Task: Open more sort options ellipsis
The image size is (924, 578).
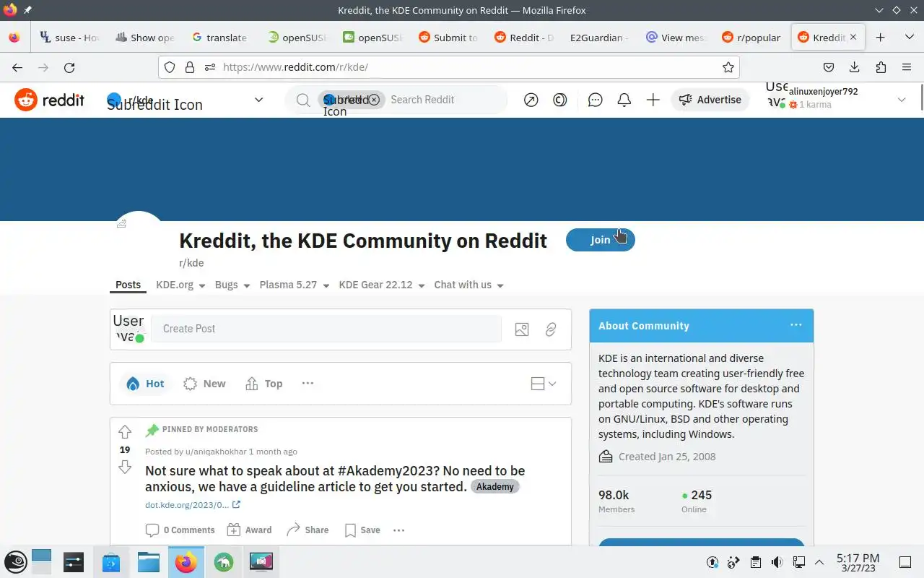Action: (x=308, y=384)
